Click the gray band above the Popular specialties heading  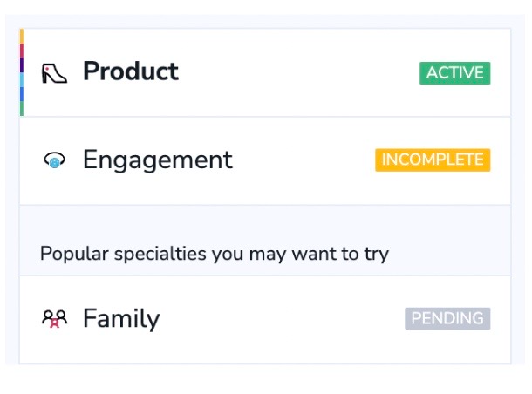tap(262, 222)
